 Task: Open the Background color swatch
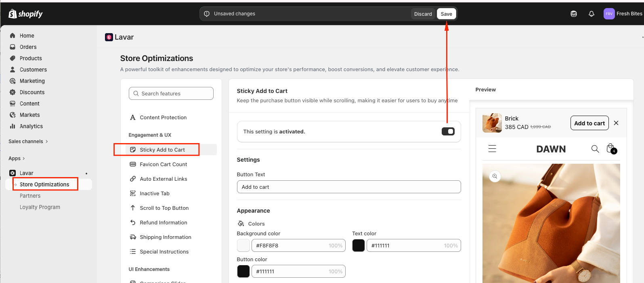coord(243,245)
